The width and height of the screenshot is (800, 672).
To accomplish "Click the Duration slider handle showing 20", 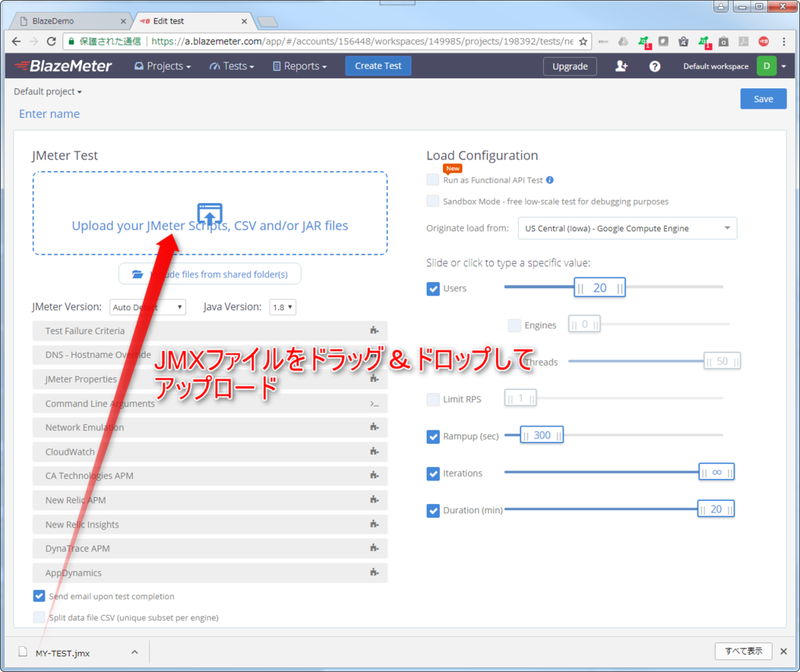I will click(716, 509).
